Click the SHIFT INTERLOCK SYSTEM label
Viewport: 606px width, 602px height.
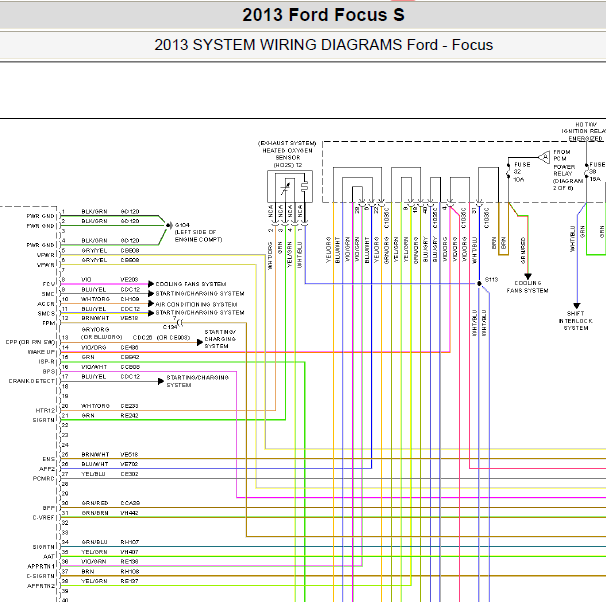click(x=576, y=321)
